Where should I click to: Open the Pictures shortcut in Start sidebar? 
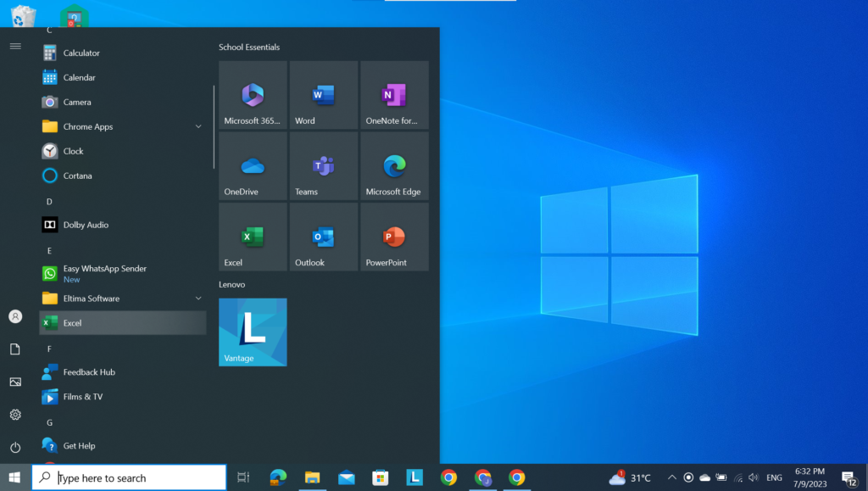tap(15, 382)
